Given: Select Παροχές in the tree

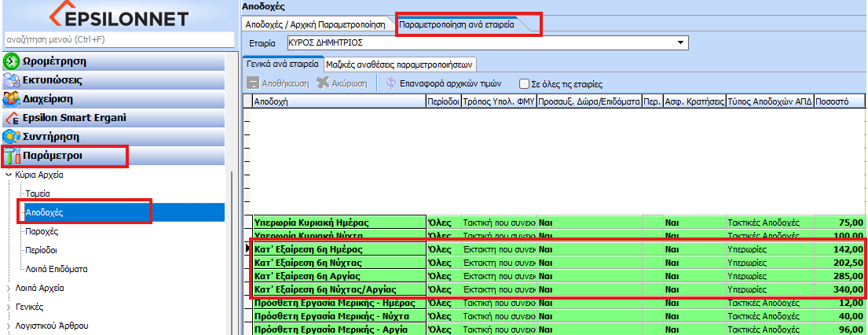Looking at the screenshot, I should [x=42, y=231].
